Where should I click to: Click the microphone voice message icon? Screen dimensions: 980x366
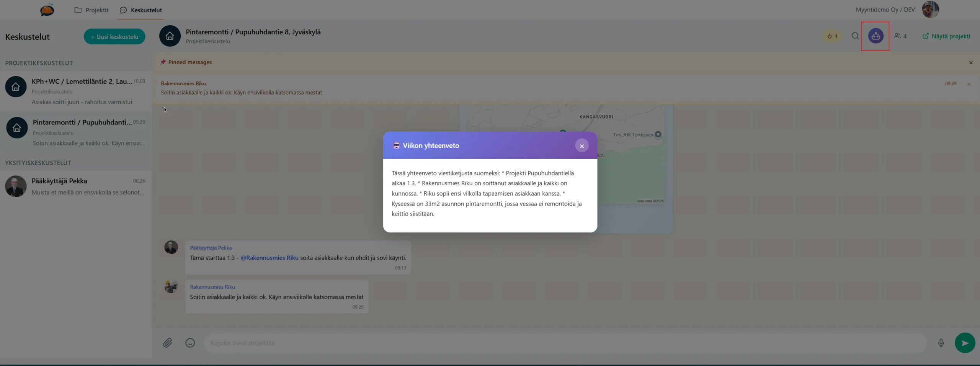[941, 343]
